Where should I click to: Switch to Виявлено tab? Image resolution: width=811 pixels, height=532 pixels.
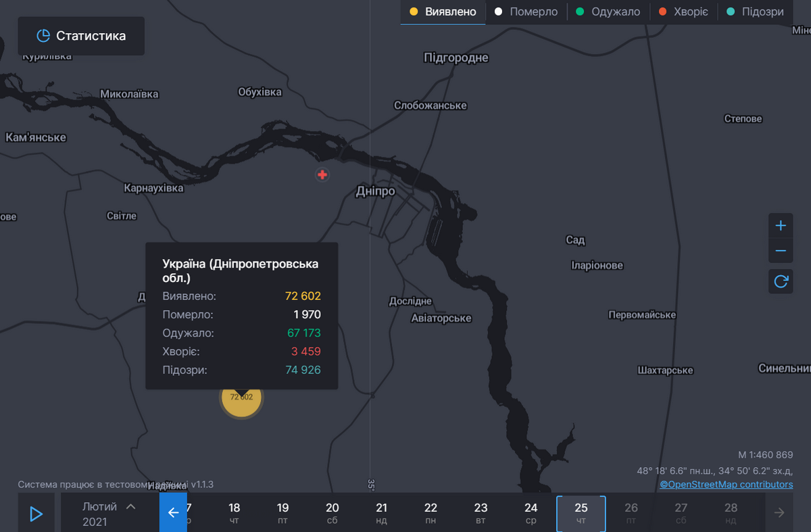(443, 12)
